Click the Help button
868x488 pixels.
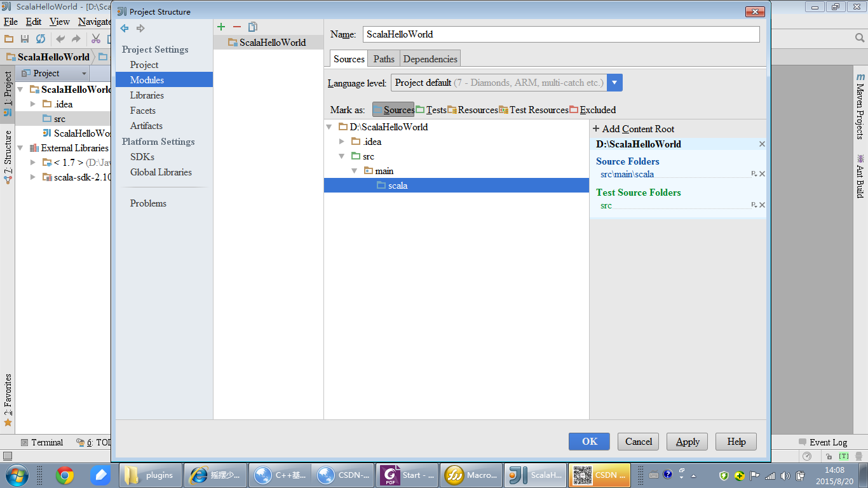736,442
